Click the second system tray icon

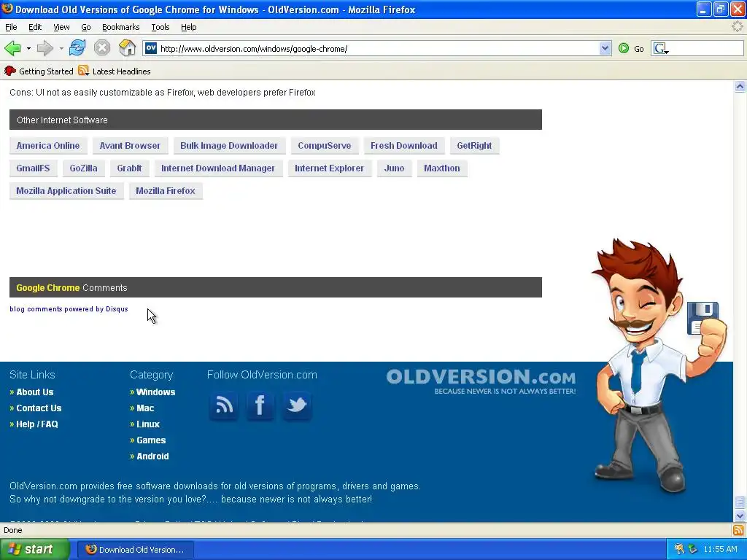693,549
